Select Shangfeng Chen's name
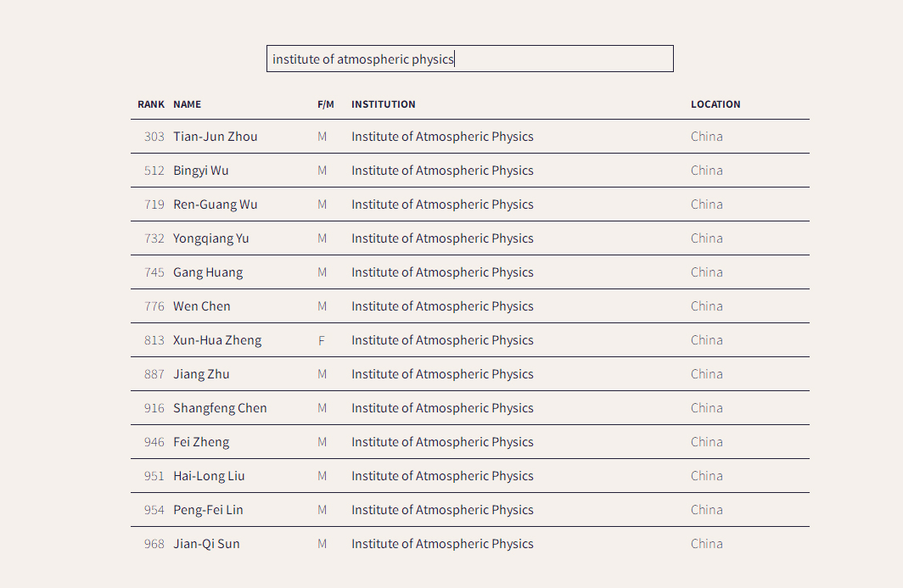The width and height of the screenshot is (903, 588). [220, 408]
